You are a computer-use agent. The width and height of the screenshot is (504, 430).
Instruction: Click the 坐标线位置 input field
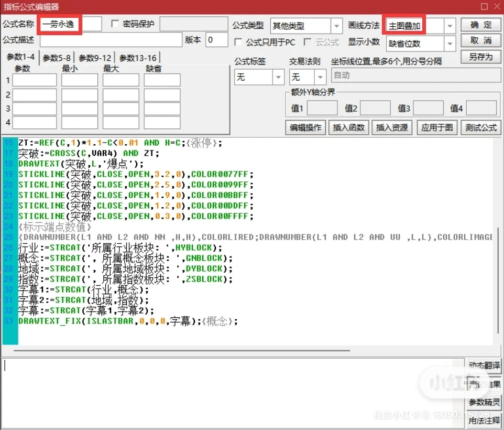point(416,76)
